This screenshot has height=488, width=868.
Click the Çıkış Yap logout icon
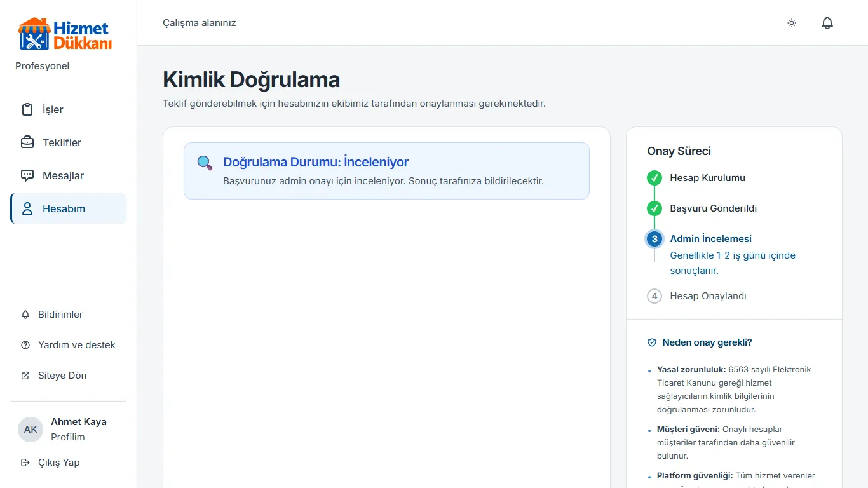tap(25, 463)
